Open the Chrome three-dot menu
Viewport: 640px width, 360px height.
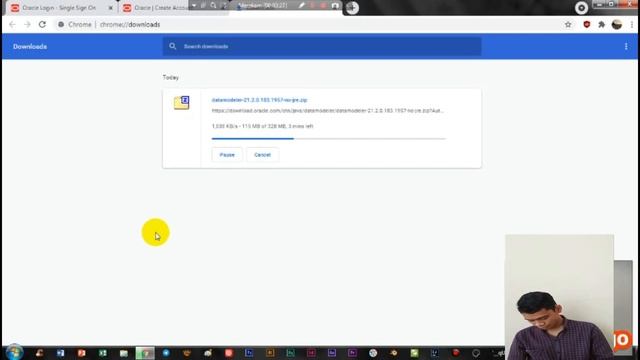click(632, 24)
